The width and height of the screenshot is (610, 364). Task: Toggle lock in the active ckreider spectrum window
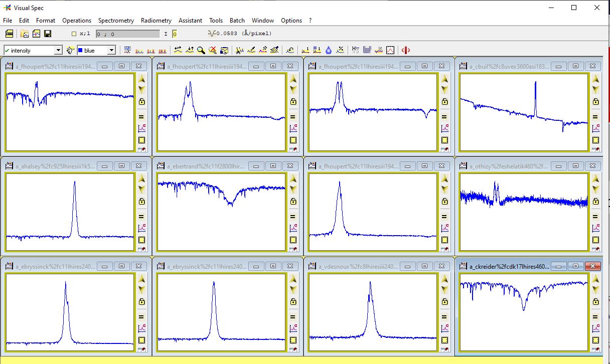coord(595,302)
